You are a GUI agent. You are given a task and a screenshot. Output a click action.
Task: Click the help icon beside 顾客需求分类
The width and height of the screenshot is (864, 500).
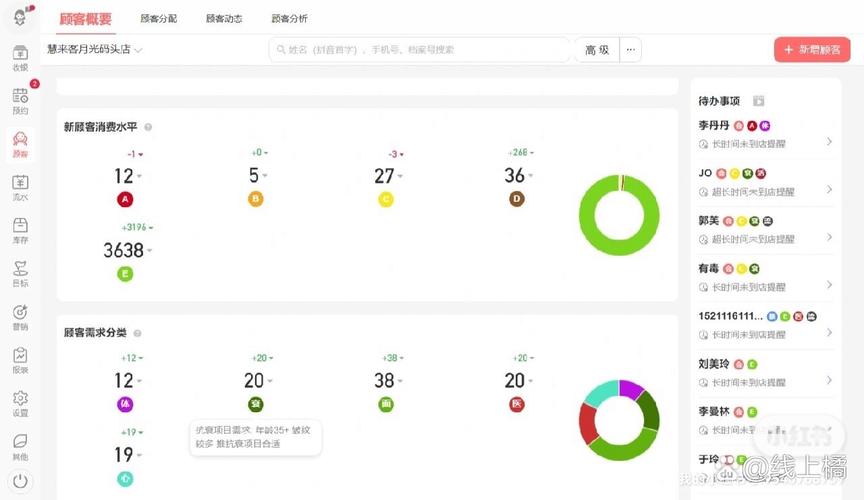(x=137, y=333)
